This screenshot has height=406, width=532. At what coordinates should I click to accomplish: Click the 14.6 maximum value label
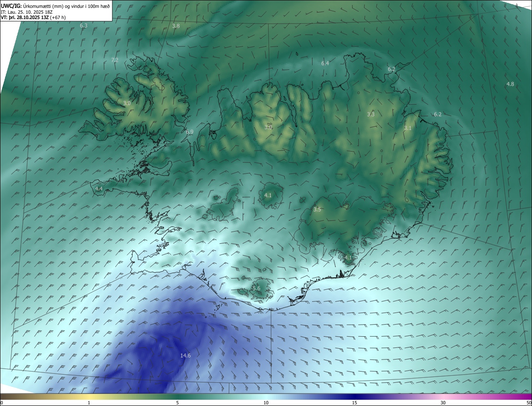[x=185, y=356]
